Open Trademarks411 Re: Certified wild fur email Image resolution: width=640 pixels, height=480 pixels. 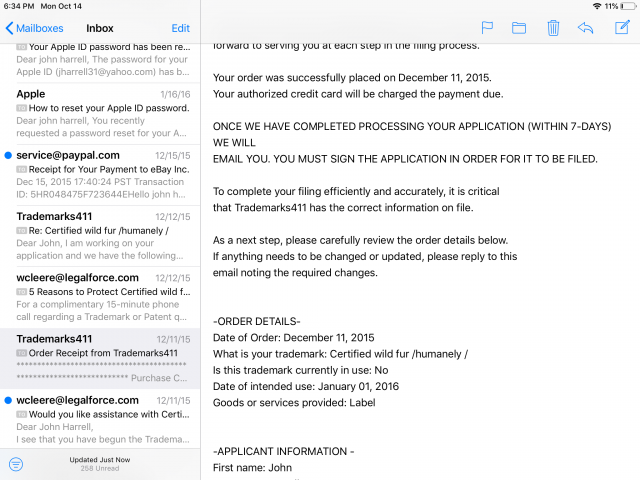pos(100,233)
